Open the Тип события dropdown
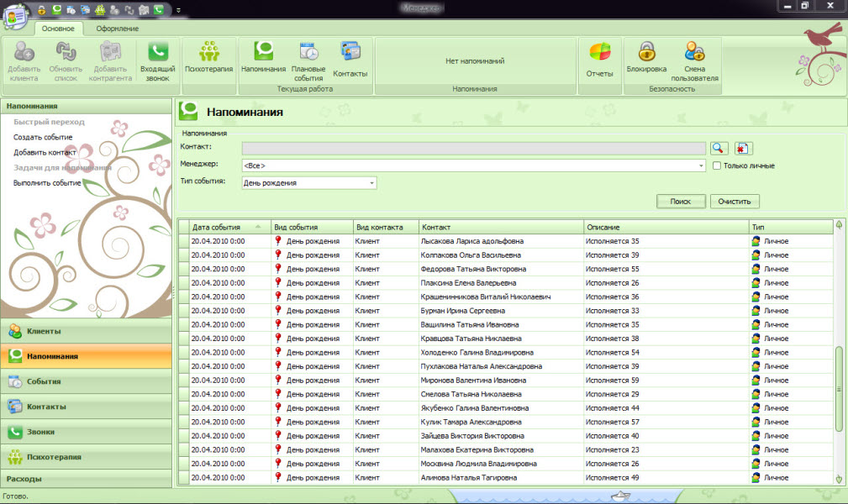The height and width of the screenshot is (504, 848). click(x=371, y=182)
